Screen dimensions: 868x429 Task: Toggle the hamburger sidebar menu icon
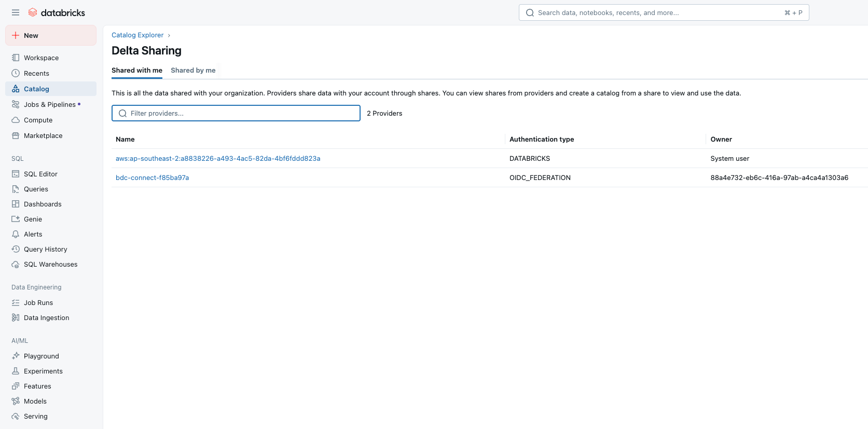point(16,12)
